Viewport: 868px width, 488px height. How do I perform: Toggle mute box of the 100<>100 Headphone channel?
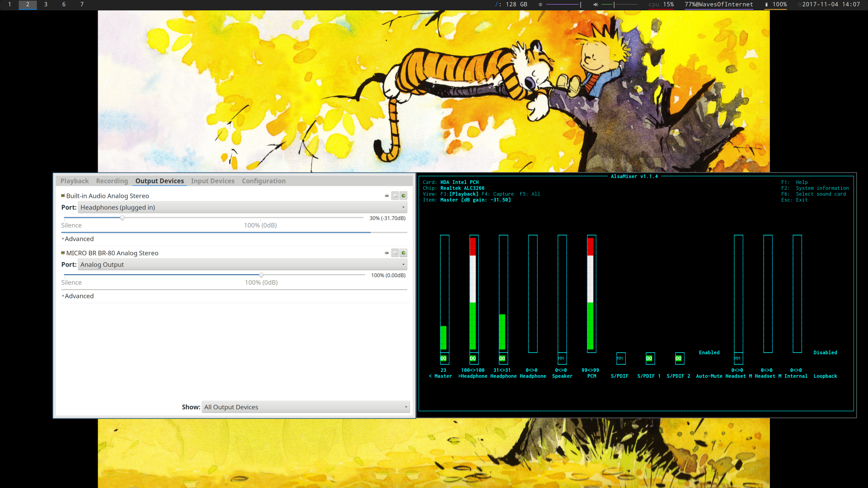tap(473, 358)
